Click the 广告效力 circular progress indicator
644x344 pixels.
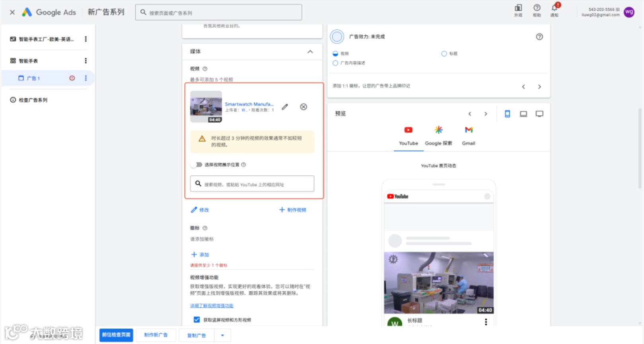click(337, 37)
